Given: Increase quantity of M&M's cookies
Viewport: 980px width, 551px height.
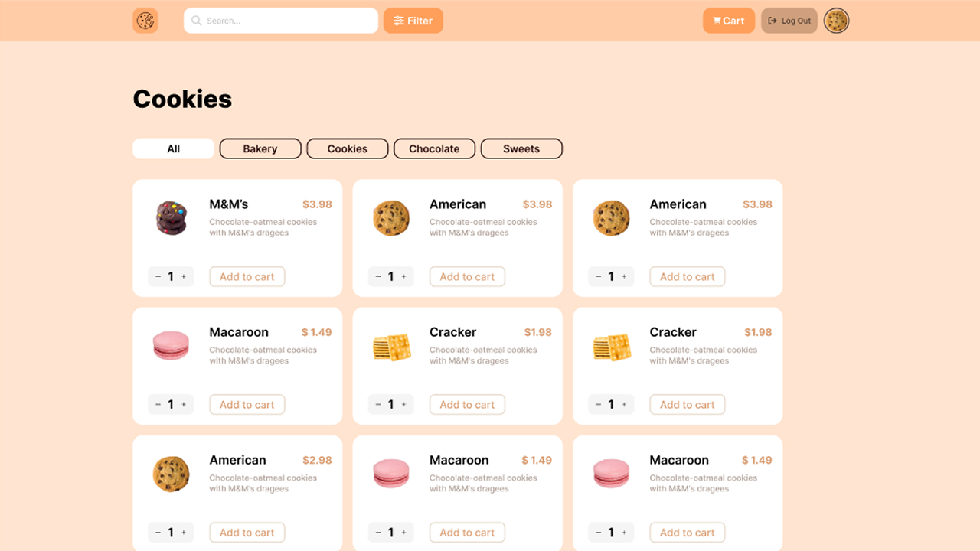Looking at the screenshot, I should pyautogui.click(x=183, y=276).
